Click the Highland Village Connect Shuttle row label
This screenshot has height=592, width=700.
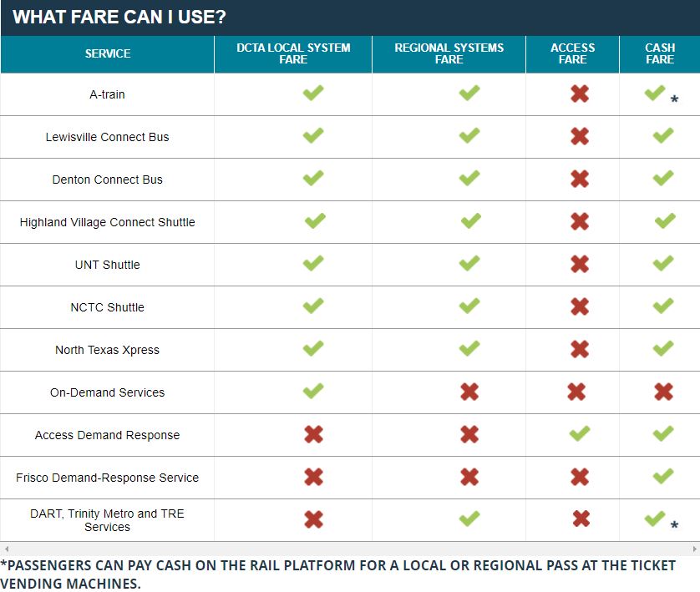pyautogui.click(x=107, y=222)
